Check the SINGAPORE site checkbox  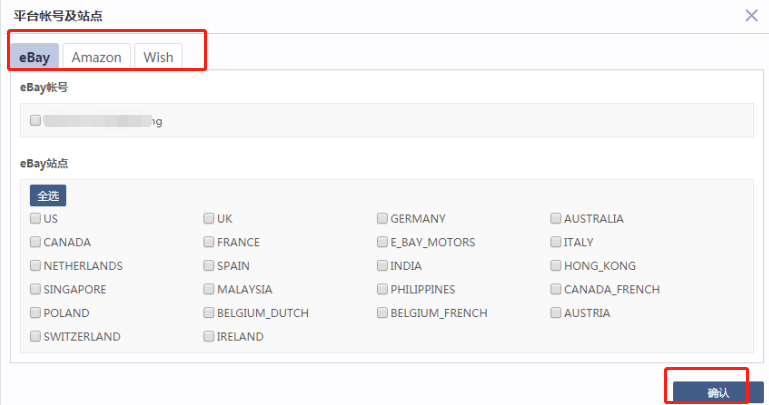coord(35,289)
